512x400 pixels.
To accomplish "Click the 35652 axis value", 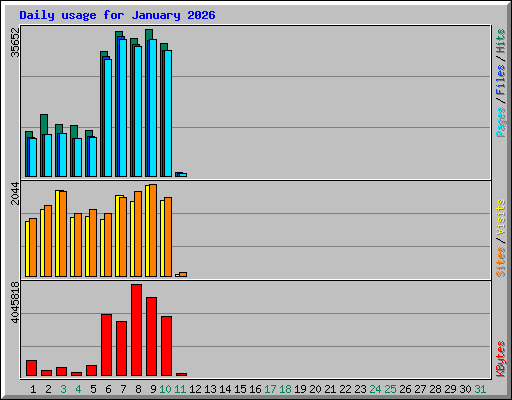I will tap(15, 42).
